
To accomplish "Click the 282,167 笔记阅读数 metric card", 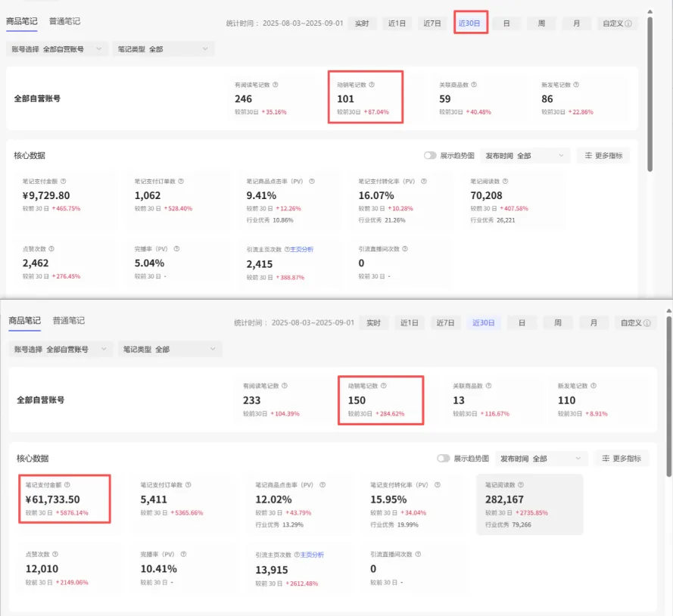I will 529,504.
